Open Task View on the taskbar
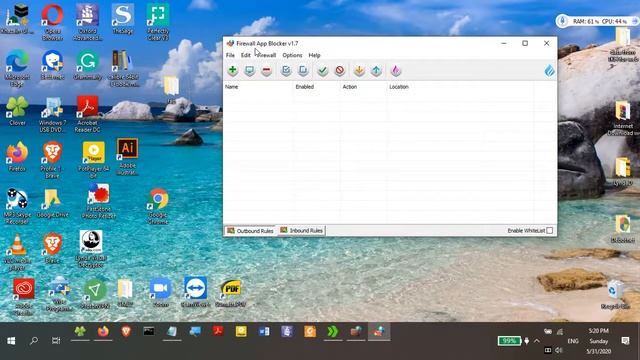 tap(56, 340)
